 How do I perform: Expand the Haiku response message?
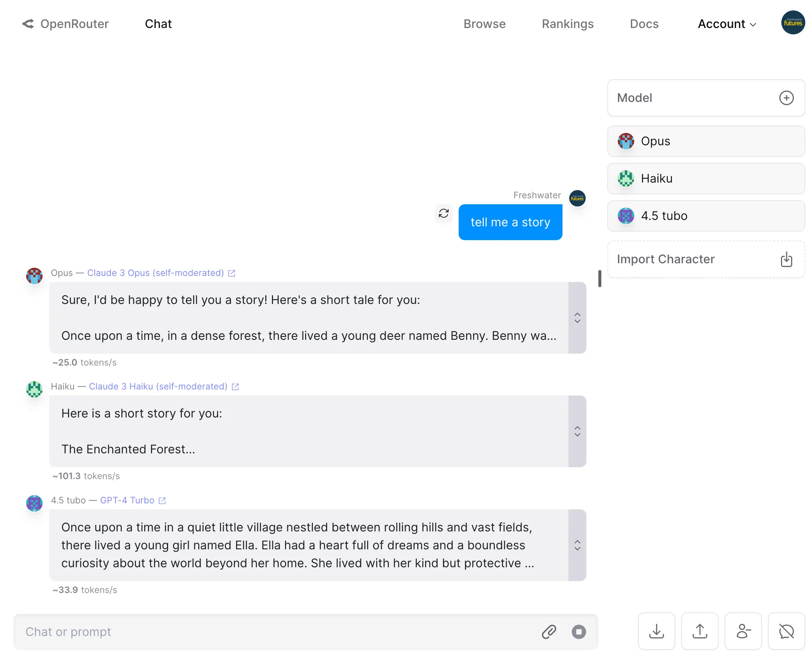(x=577, y=431)
